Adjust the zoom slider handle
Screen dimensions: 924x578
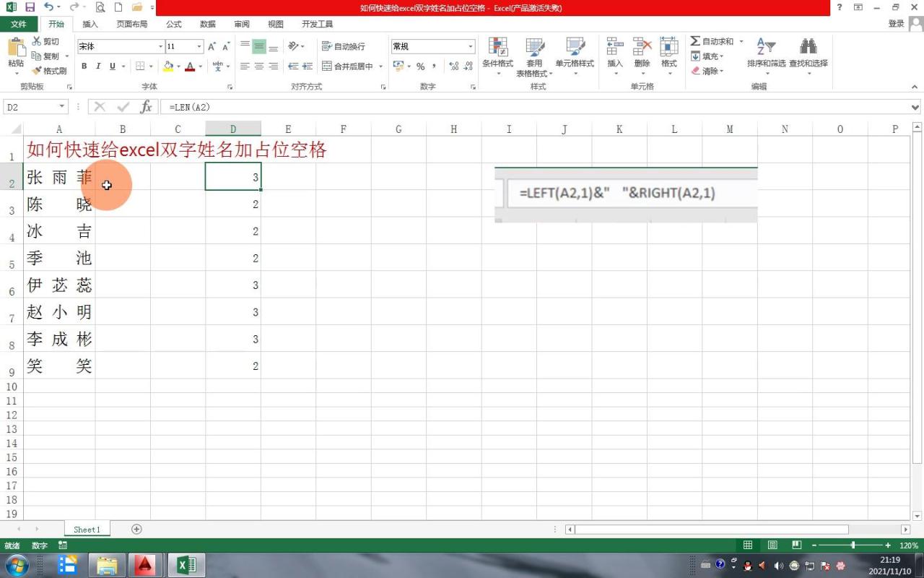pos(853,545)
